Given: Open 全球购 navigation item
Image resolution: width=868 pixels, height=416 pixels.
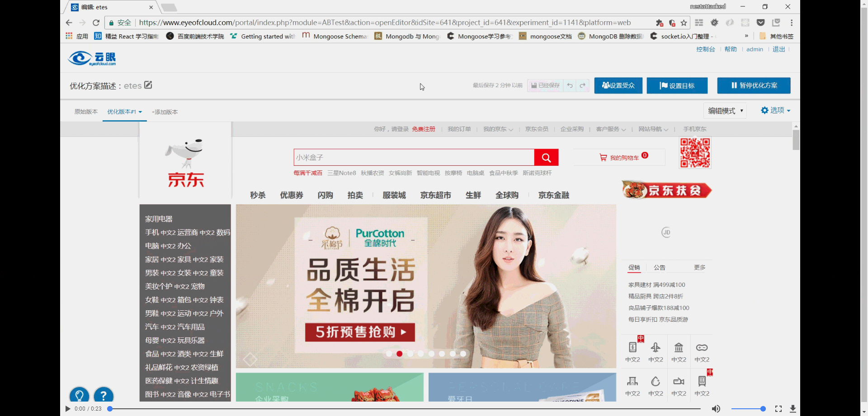Looking at the screenshot, I should (507, 195).
